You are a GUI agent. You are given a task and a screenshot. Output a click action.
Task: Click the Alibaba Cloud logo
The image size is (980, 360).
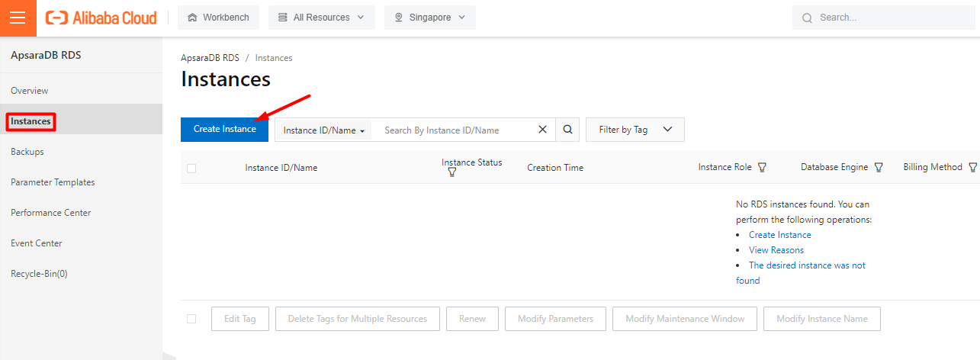point(101,18)
